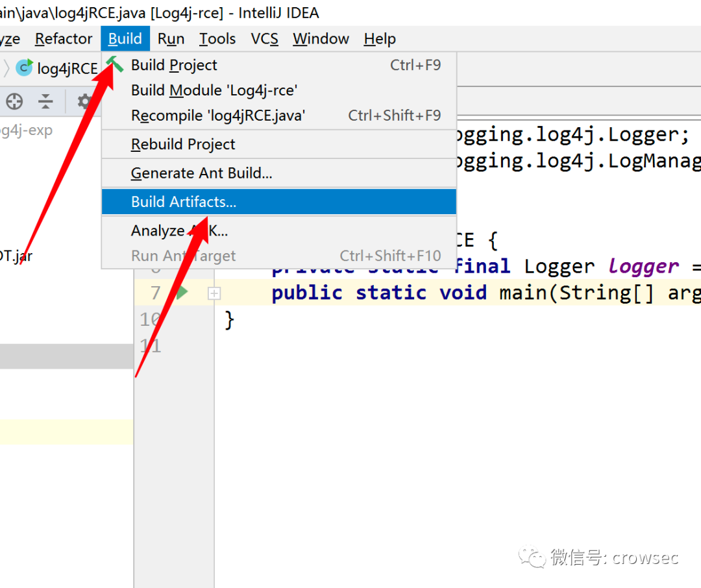Open the Tools menu
Screen dimensions: 701x588
tap(217, 39)
